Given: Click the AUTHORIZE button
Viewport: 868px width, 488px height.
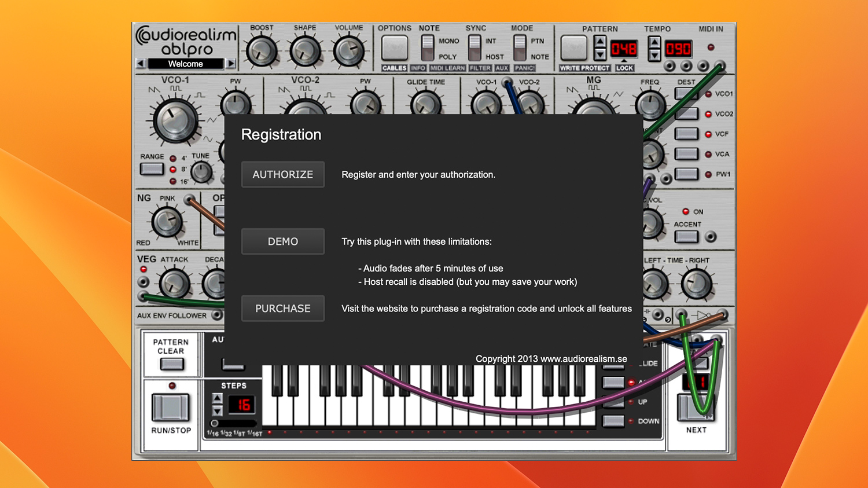Looking at the screenshot, I should tap(283, 174).
